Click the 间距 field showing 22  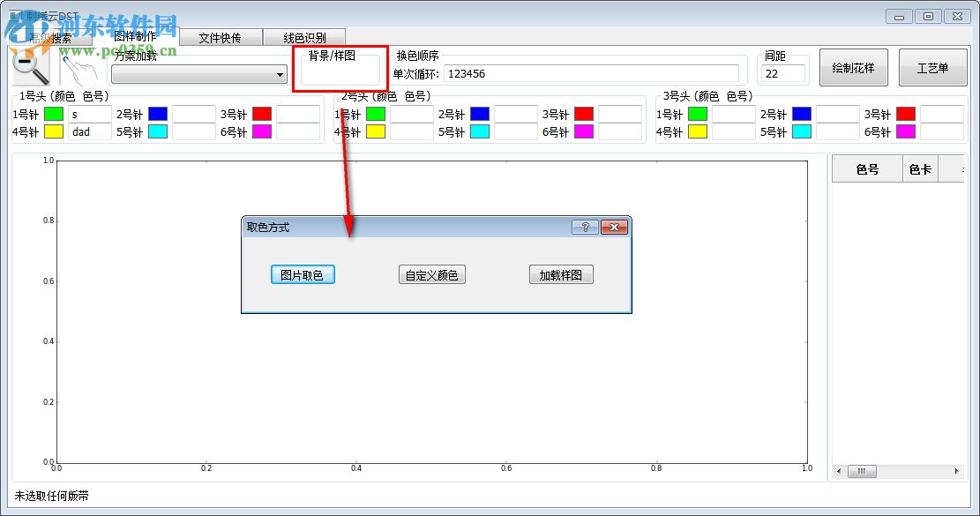(783, 73)
